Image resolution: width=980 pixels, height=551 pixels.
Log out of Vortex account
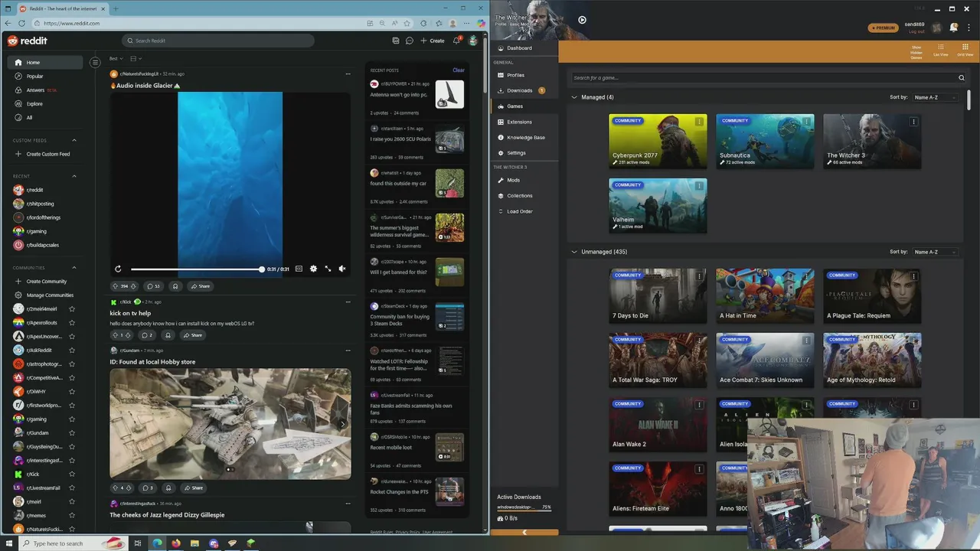[x=916, y=31]
